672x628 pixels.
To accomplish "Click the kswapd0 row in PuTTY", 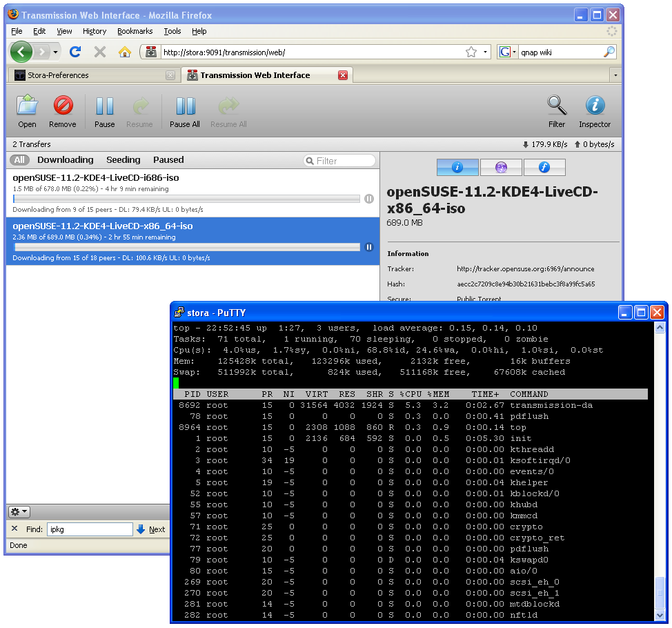I will pyautogui.click(x=410, y=560).
